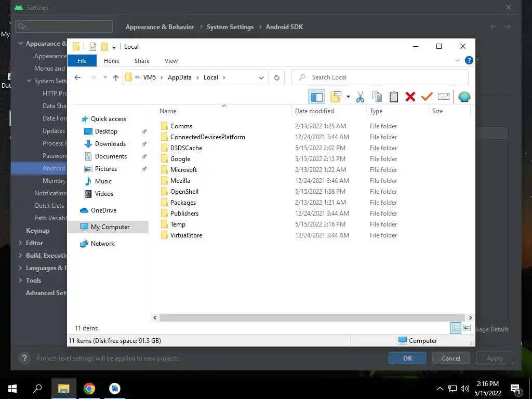Expand Tools in Settings tree
Image resolution: width=532 pixels, height=399 pixels.
pyautogui.click(x=20, y=280)
